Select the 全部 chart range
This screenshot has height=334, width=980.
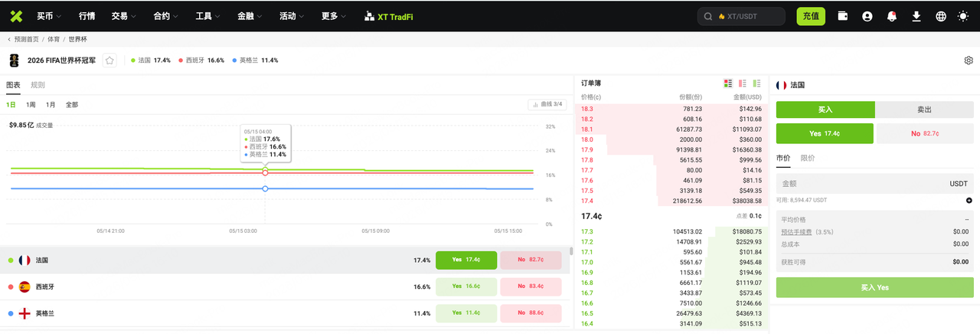click(x=72, y=105)
